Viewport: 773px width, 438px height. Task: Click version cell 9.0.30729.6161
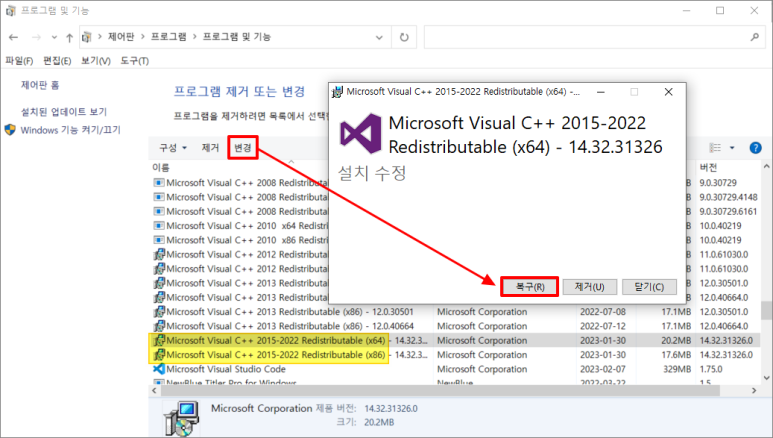coord(728,212)
